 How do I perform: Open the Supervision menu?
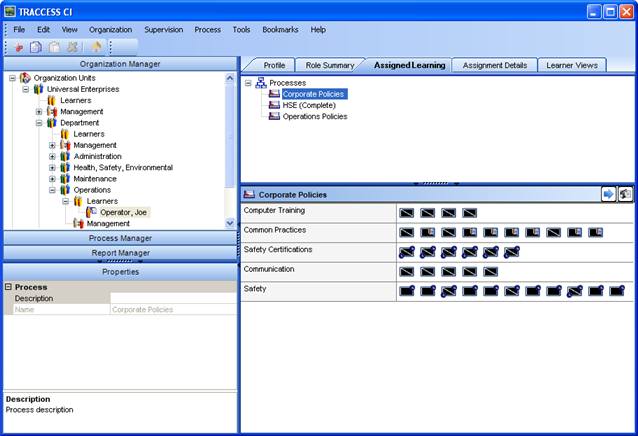[x=164, y=30]
